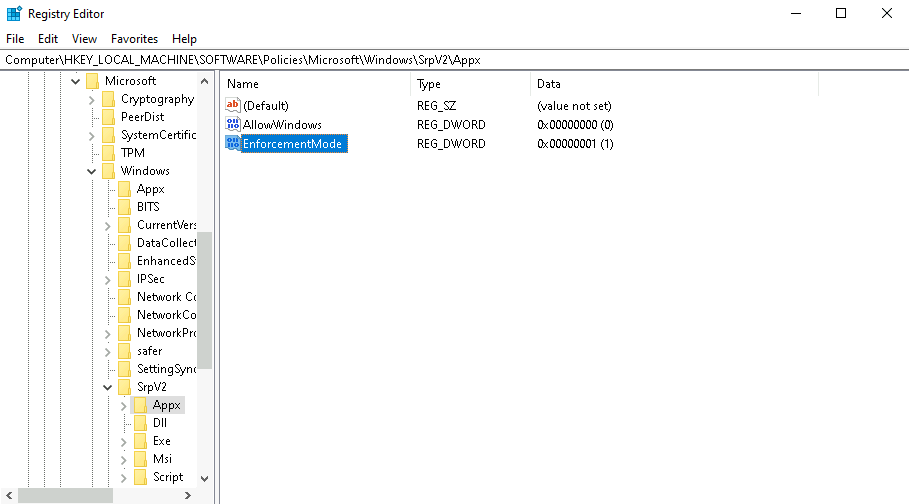This screenshot has height=504, width=909.
Task: Select the (Default) value name
Action: point(266,106)
